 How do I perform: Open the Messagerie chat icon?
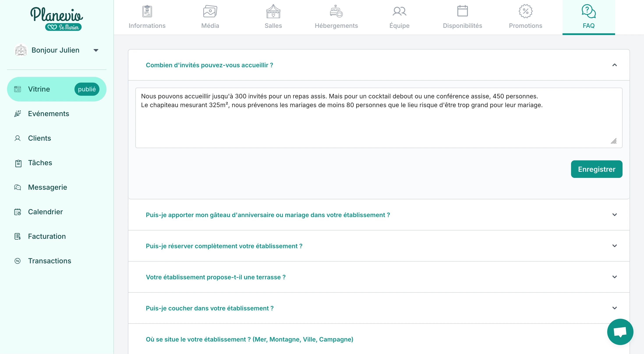(x=17, y=187)
